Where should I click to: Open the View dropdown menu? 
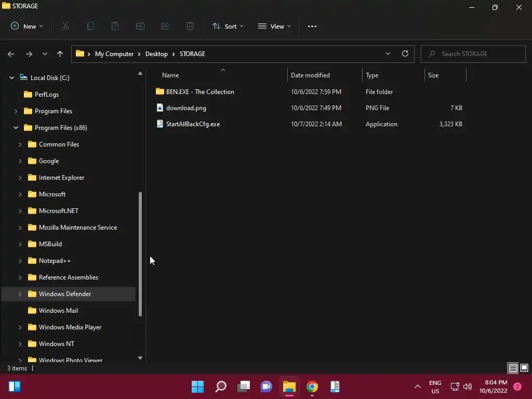(x=274, y=26)
